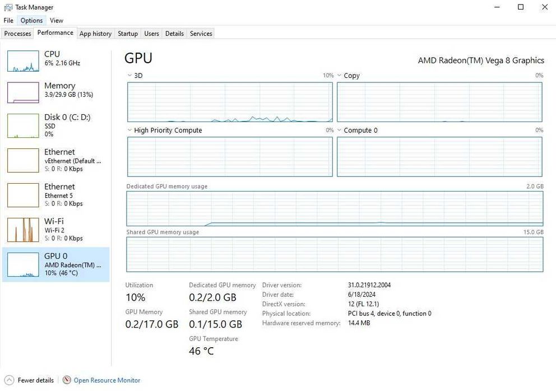
Task: Select the vEthernet adapter graph thumbnail
Action: click(23, 160)
